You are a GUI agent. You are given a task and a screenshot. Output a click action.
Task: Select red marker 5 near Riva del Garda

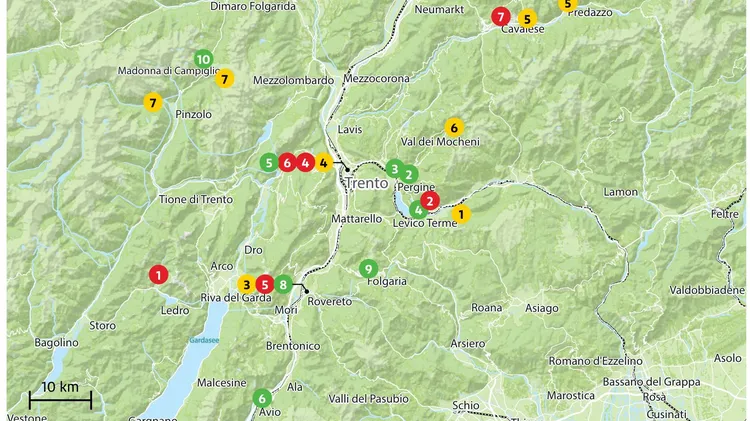[x=265, y=285]
